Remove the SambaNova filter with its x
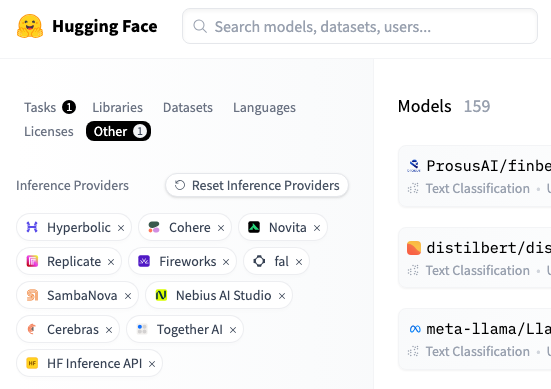Image resolution: width=551 pixels, height=389 pixels. 128,296
